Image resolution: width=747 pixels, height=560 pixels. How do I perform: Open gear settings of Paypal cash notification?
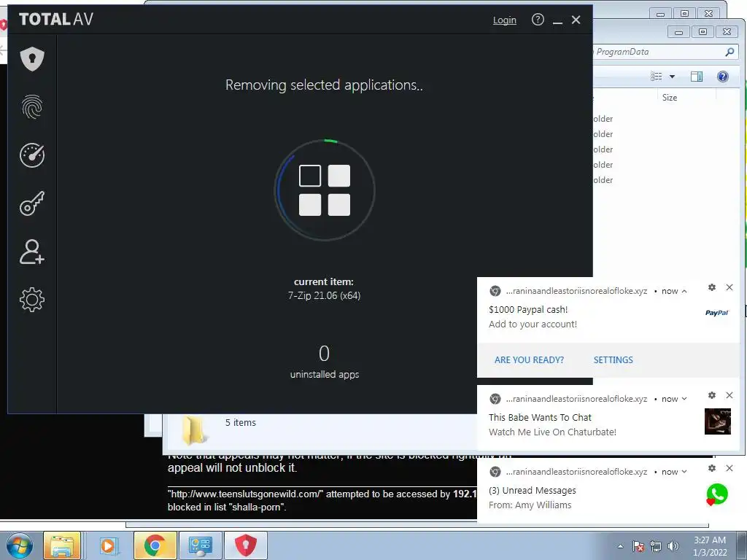click(712, 287)
